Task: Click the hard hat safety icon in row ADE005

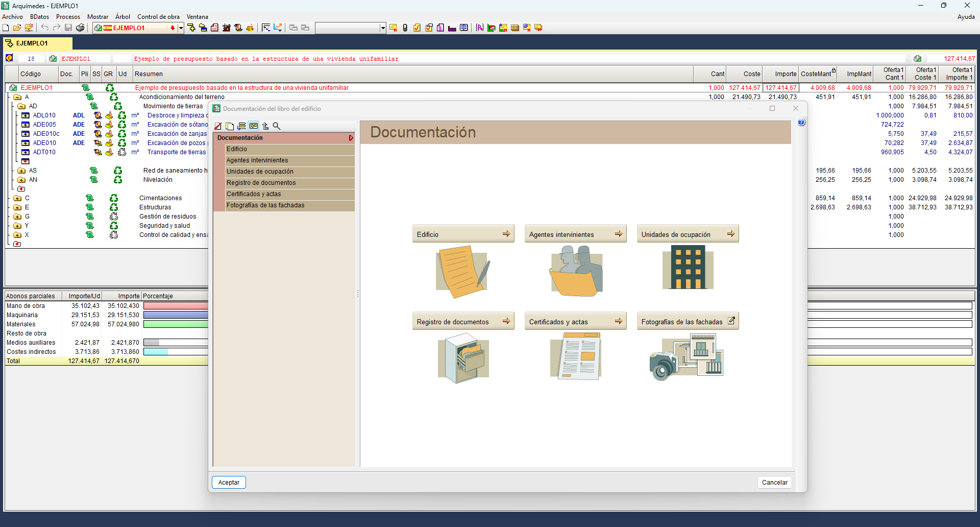Action: (x=109, y=125)
